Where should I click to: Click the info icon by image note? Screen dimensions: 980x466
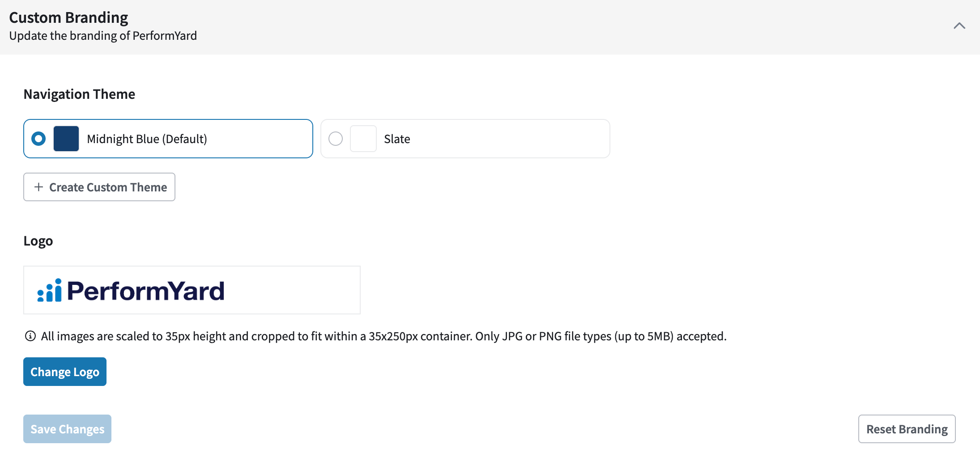click(30, 336)
